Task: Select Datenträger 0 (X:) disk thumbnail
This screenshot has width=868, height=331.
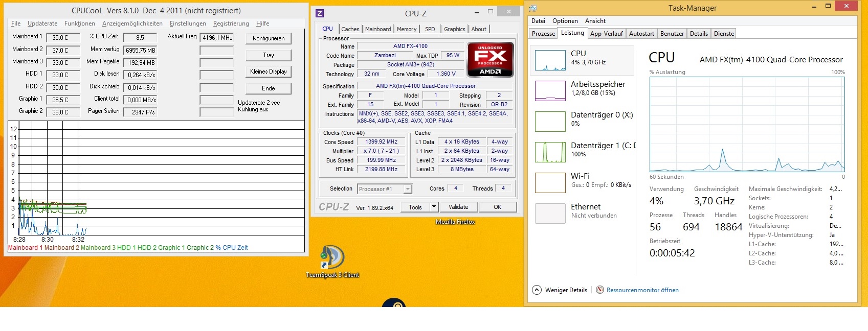Action: 550,122
